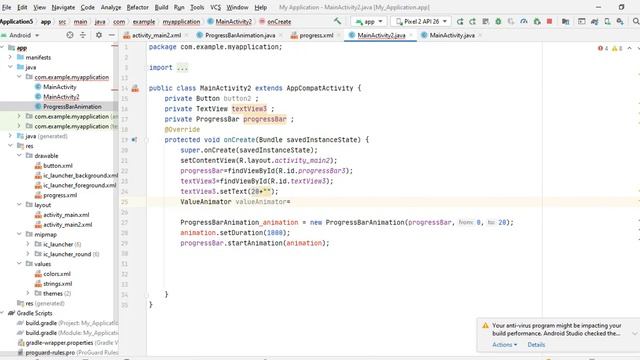Collapse the layout folder
The height and width of the screenshot is (360, 640).
(19, 204)
